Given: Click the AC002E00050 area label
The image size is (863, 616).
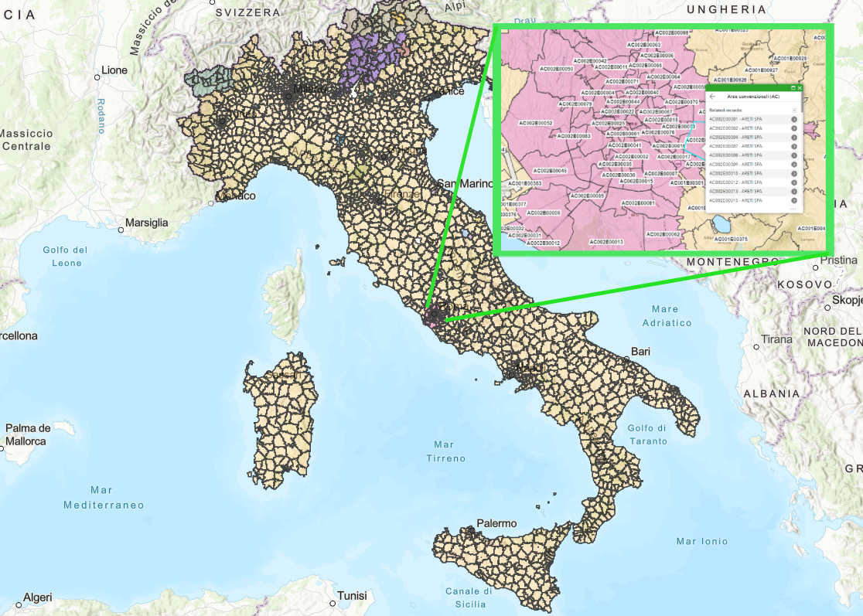Looking at the screenshot, I should point(557,70).
